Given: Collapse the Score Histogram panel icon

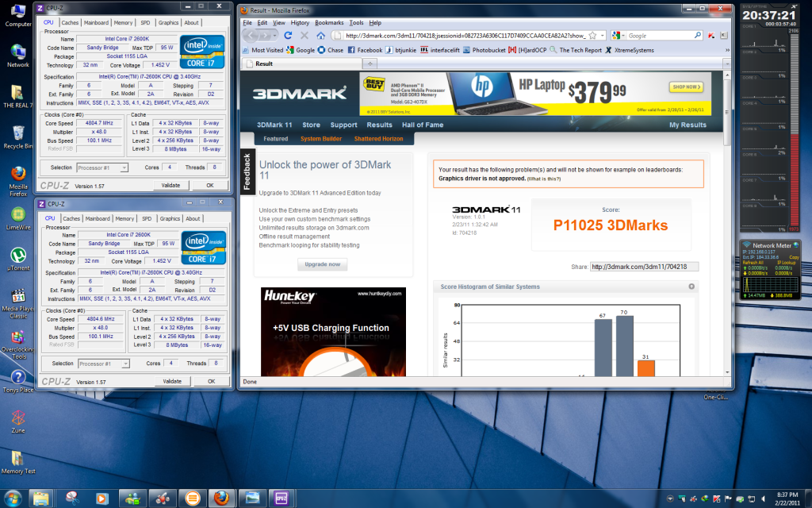Looking at the screenshot, I should [x=691, y=286].
